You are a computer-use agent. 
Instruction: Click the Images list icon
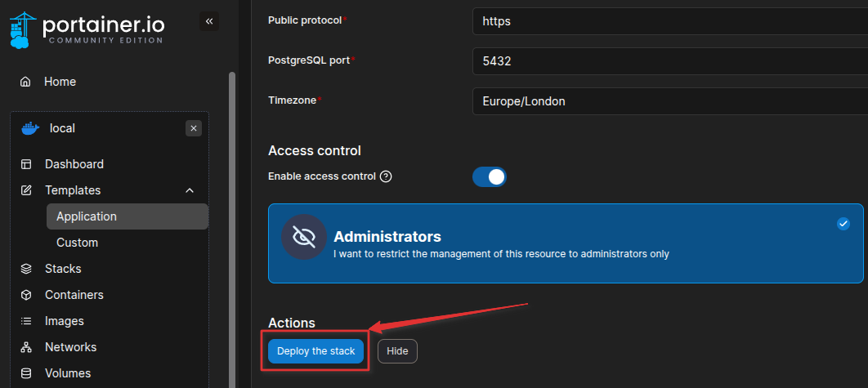[26, 321]
